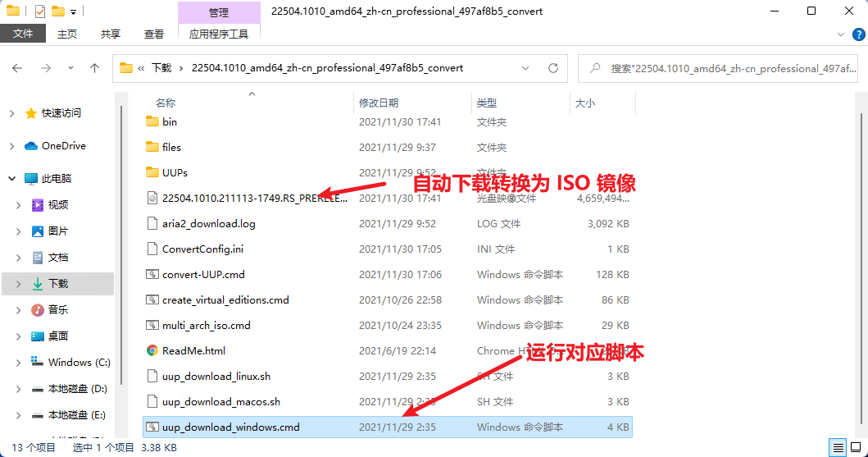Expand the Quick access tree node

[12, 113]
